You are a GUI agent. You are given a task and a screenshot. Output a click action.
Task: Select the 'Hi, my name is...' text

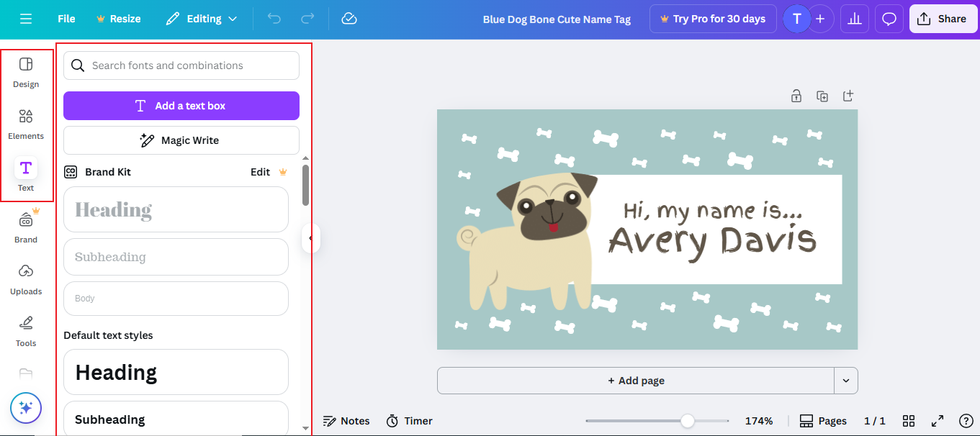click(x=713, y=211)
